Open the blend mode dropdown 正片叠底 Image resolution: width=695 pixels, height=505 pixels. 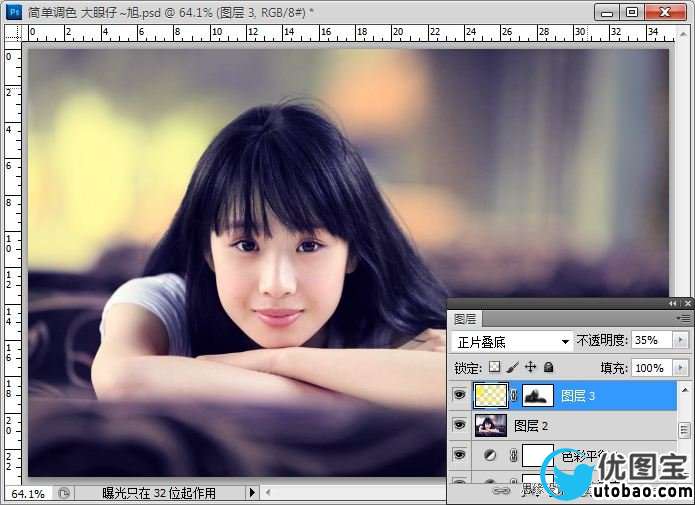(x=512, y=342)
